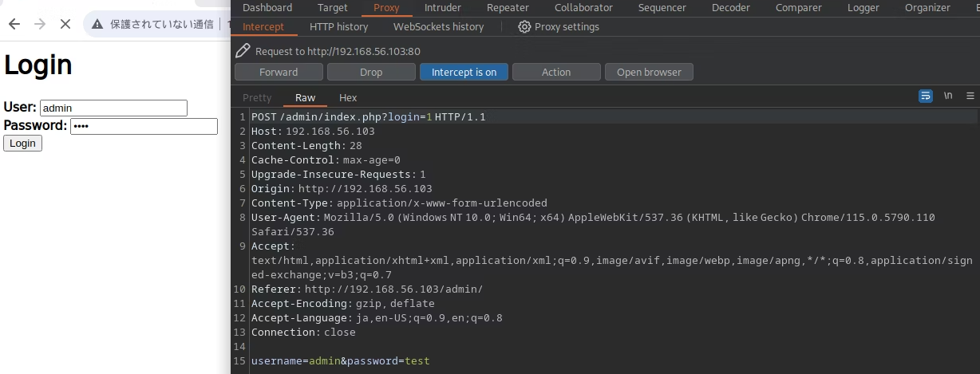The image size is (980, 374).
Task: Switch to the Sequencer tab
Action: coord(662,8)
